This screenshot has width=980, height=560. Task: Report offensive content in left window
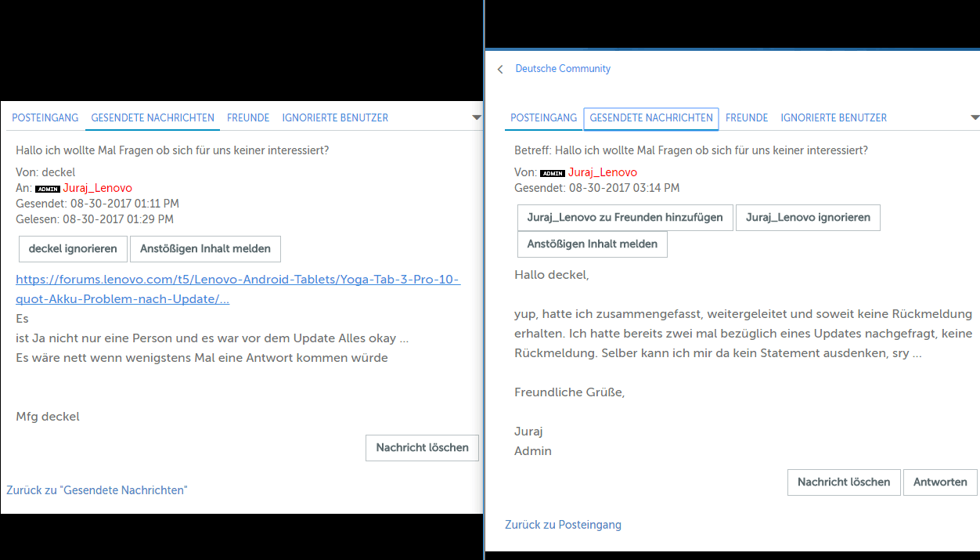pyautogui.click(x=205, y=248)
